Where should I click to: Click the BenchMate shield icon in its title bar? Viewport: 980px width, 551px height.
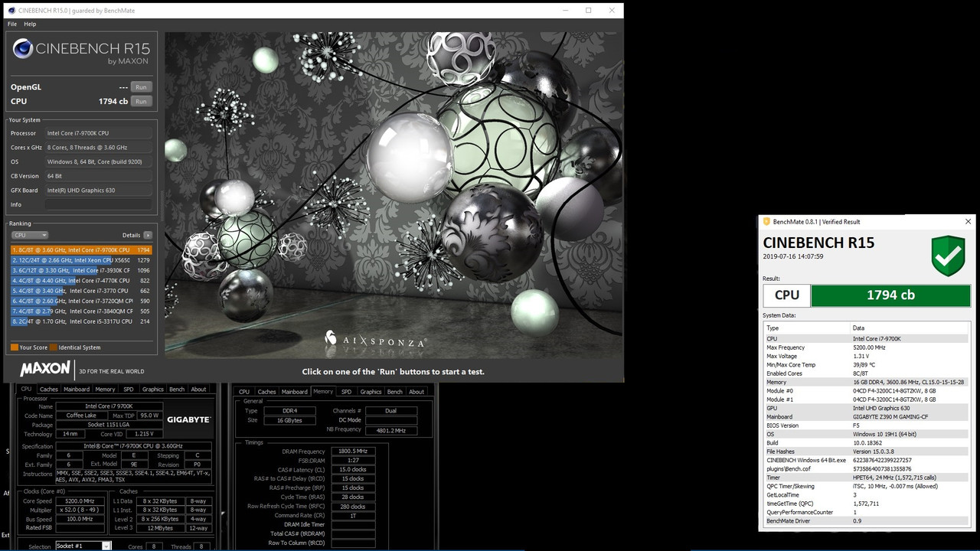coord(766,222)
